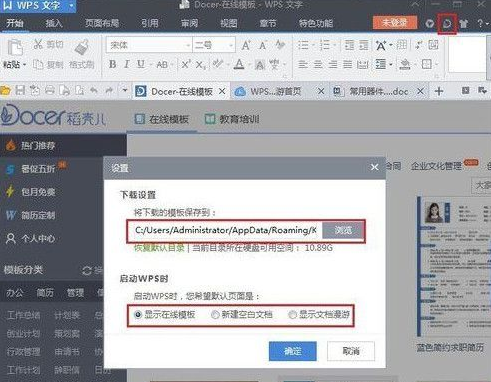The image size is (491, 382).
Task: Open the 页面布局 ribbon tab
Action: click(x=102, y=23)
